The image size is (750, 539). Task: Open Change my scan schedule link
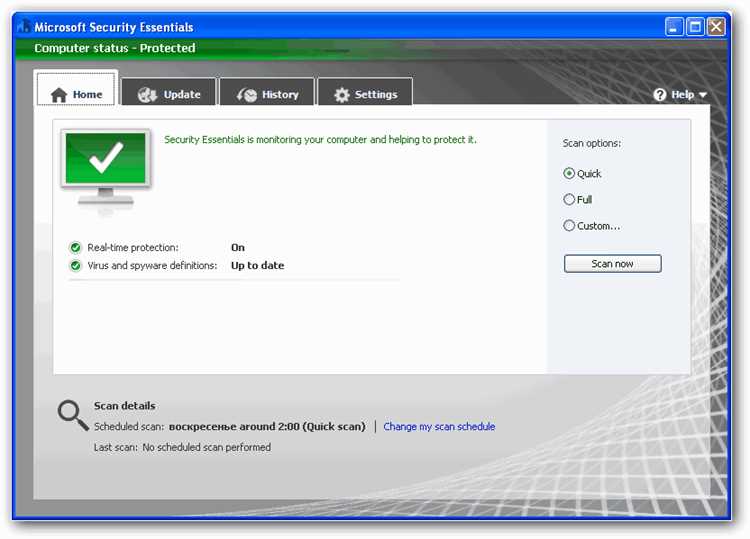tap(439, 426)
